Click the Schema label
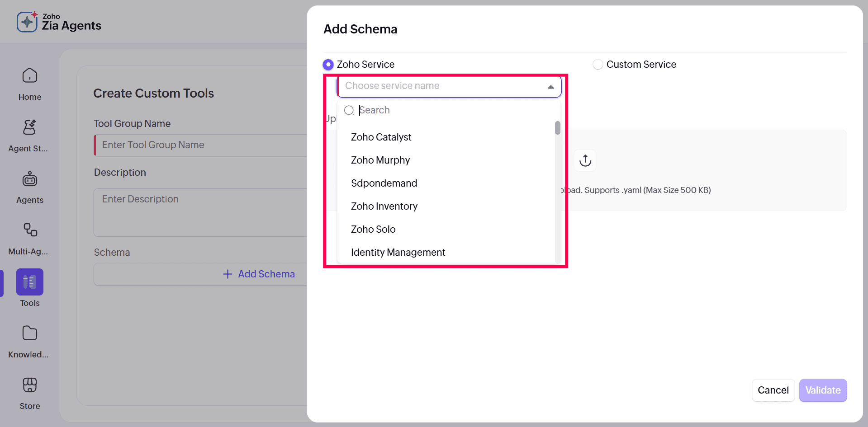The image size is (868, 427). (x=112, y=253)
